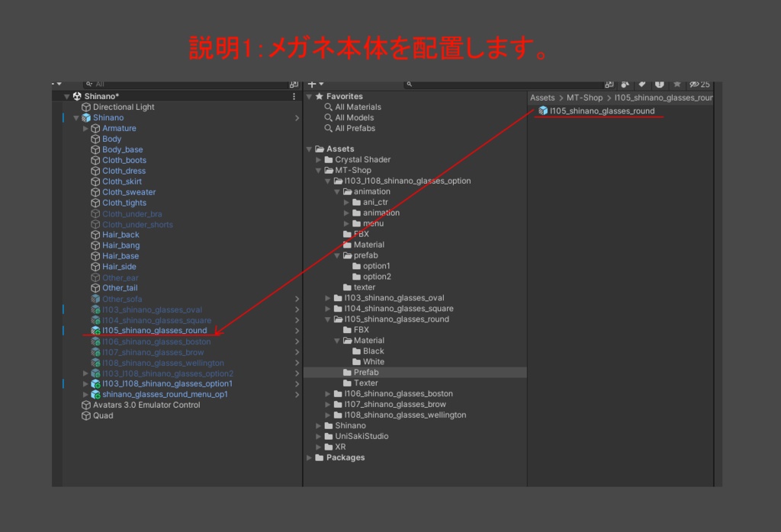This screenshot has width=781, height=532.
Task: Expand the I103_shinano_glasses_oval folder arrow
Action: point(328,298)
